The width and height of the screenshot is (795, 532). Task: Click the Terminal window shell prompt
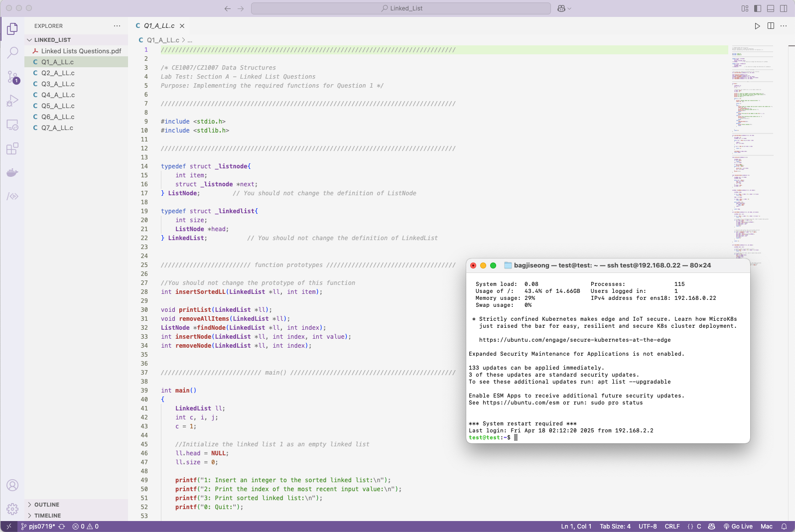tap(490, 437)
